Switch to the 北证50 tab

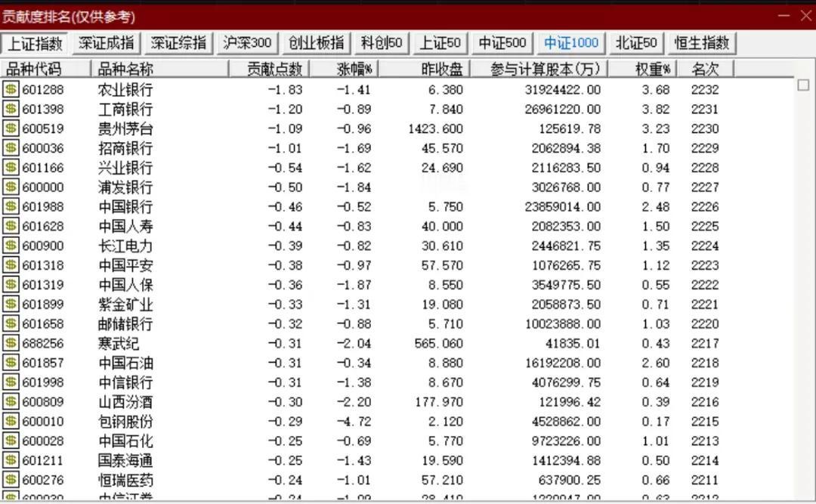point(636,43)
